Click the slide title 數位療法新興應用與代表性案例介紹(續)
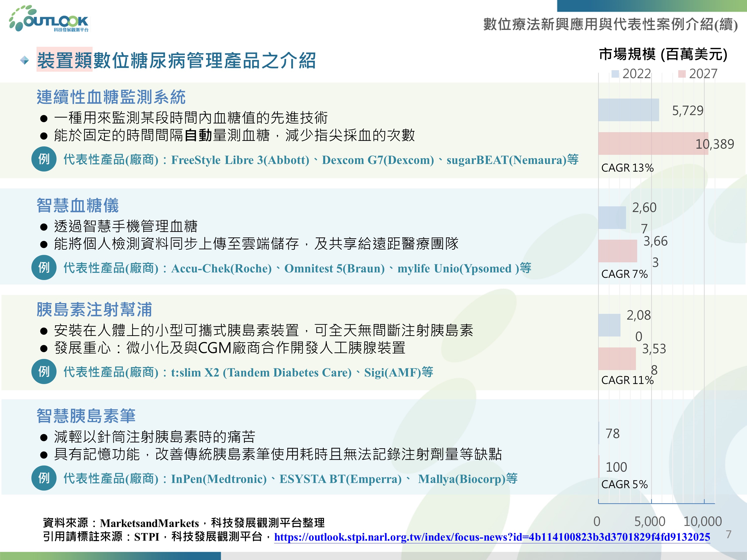Image resolution: width=747 pixels, height=560 pixels. tap(610, 24)
